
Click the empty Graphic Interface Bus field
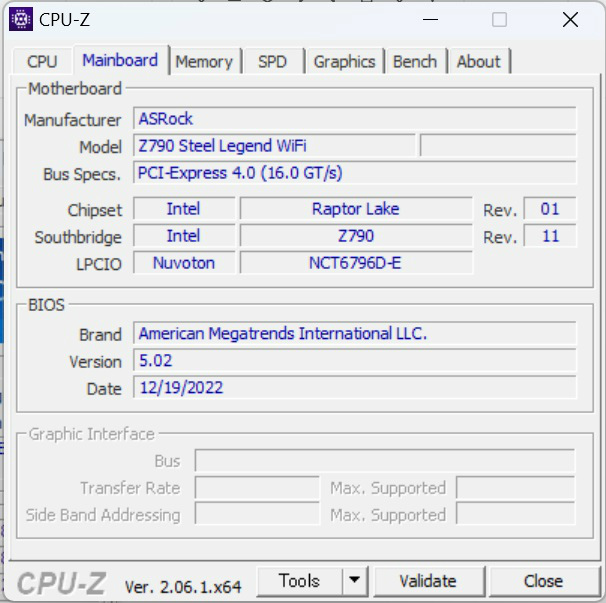(385, 460)
